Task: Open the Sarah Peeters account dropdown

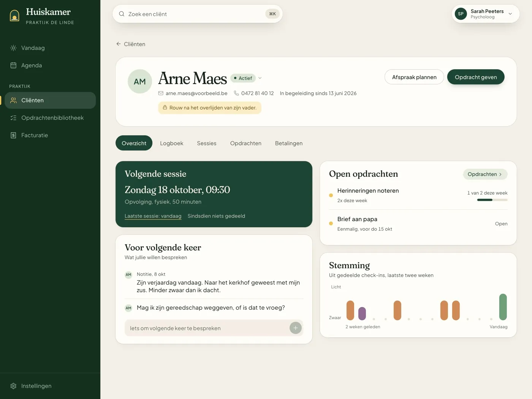Action: 486,14
